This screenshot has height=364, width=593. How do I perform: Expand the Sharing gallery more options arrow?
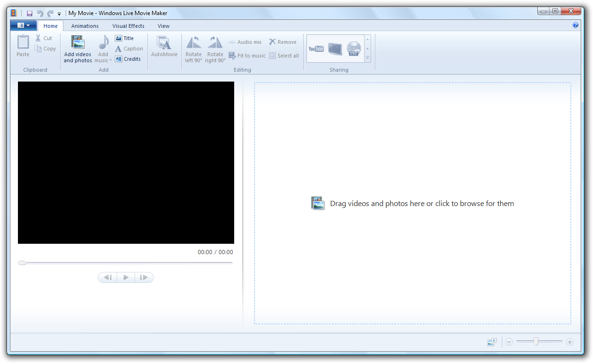point(368,58)
